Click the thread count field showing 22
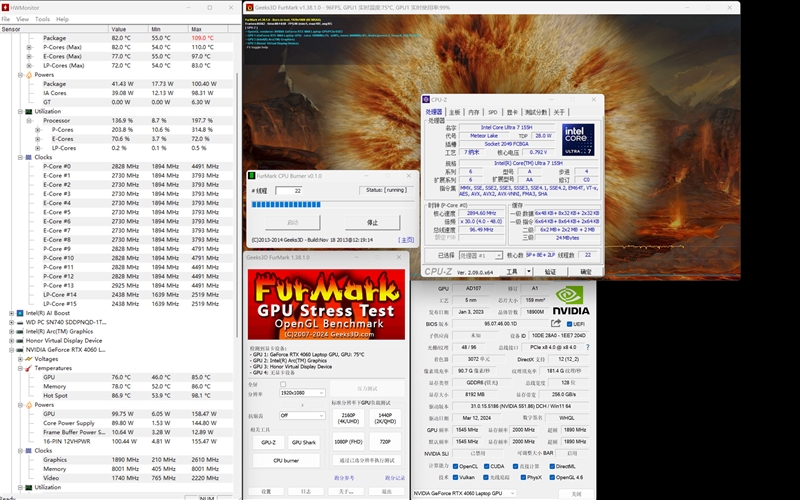This screenshot has height=500, width=800. 289,190
